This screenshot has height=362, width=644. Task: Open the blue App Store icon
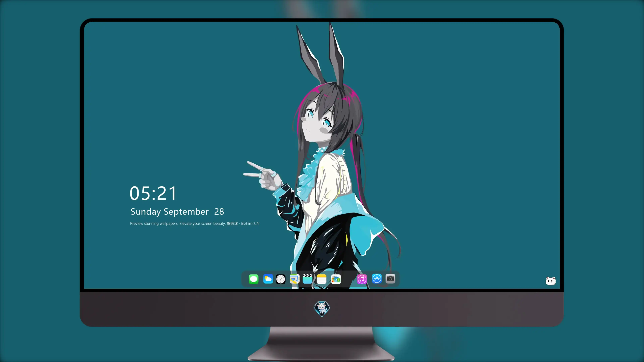tap(377, 279)
